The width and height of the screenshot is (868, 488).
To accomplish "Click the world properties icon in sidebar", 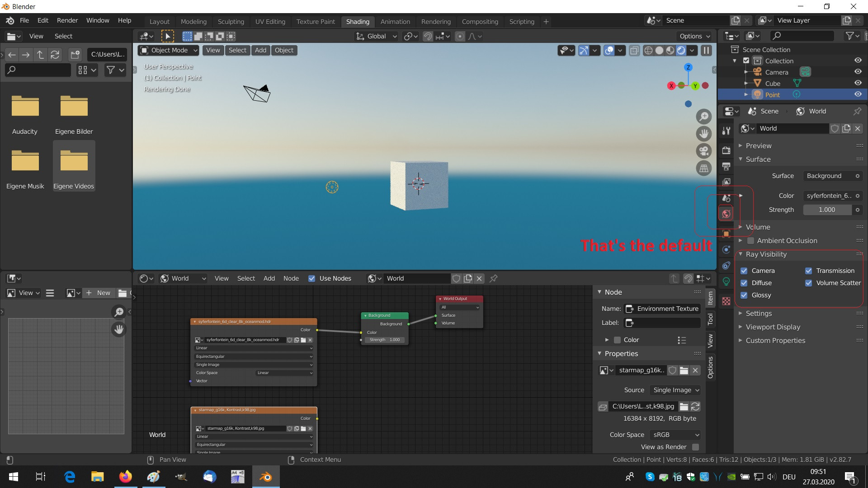I will [x=726, y=213].
